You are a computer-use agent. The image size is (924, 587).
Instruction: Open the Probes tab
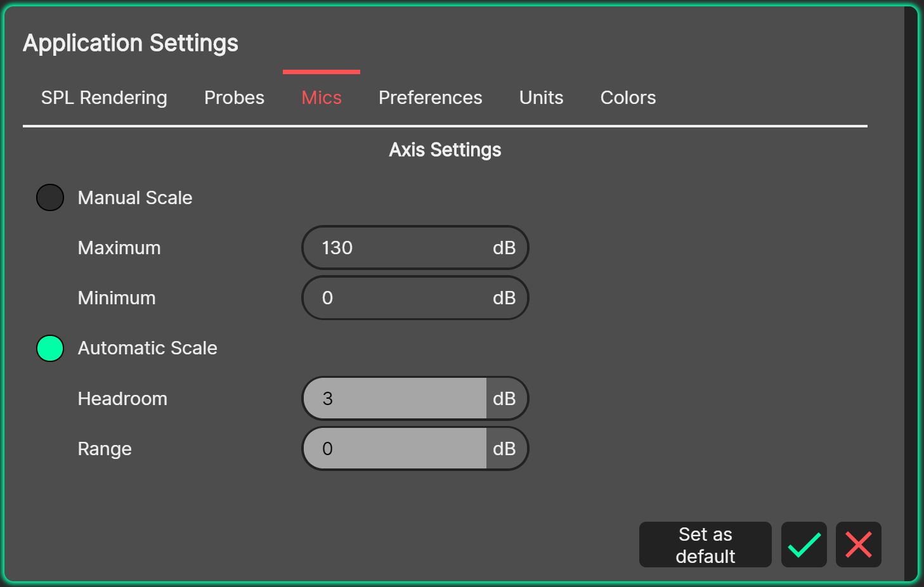coord(233,97)
